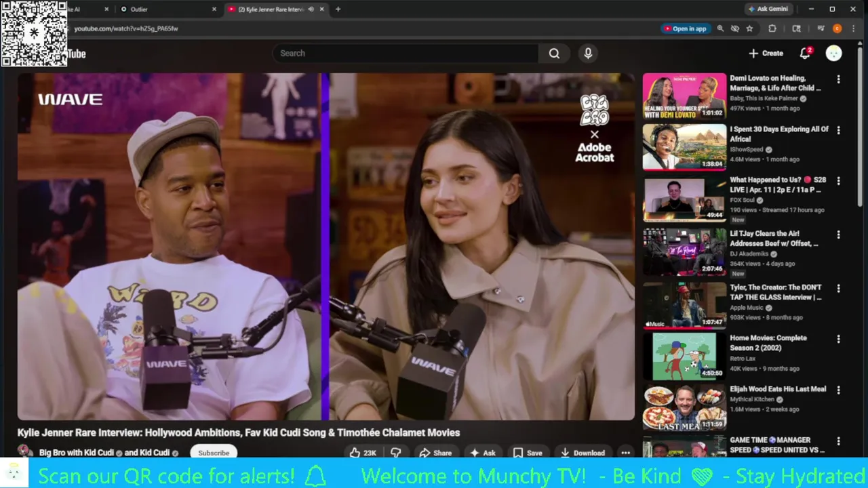Click the crossed-out eye tracking protection icon
Viewport: 868px width, 488px height.
[735, 28]
